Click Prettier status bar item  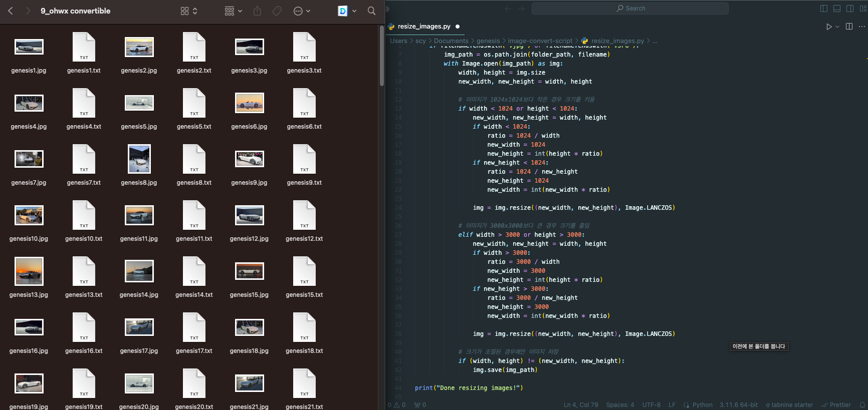836,405
